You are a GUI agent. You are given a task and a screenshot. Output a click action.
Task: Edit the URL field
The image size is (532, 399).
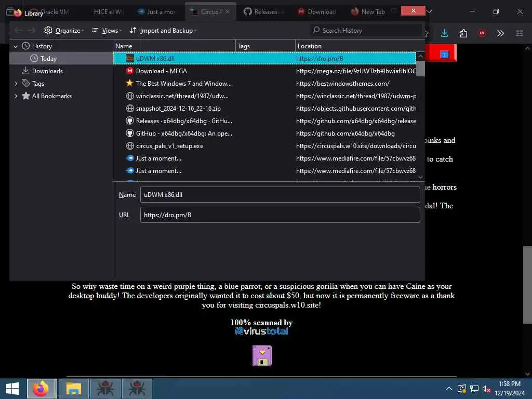click(280, 215)
